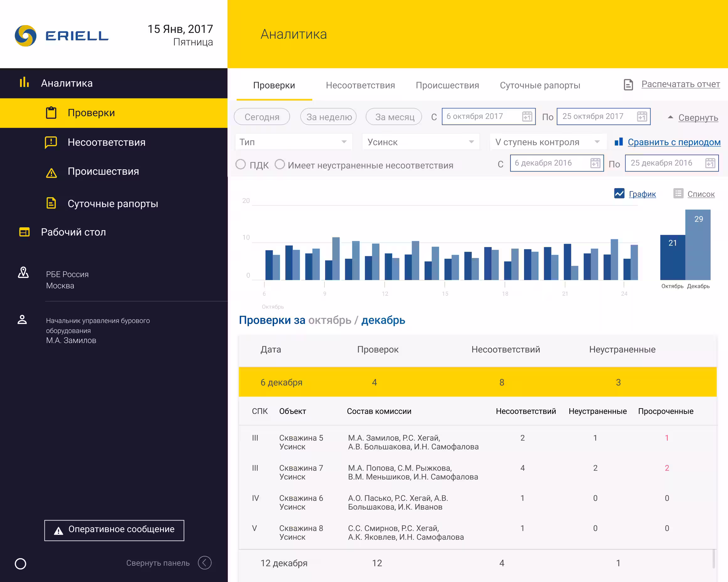Click the Свернуть filters link
The height and width of the screenshot is (582, 728).
click(x=698, y=117)
